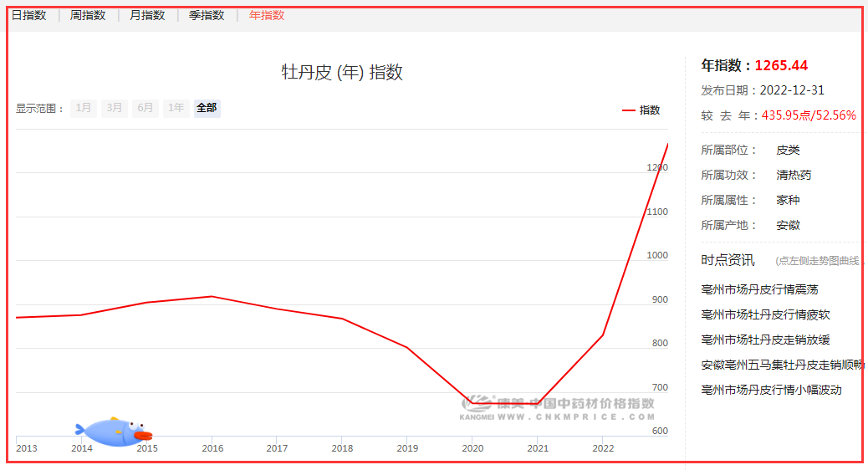Click the 1000 y-axis label
The height and width of the screenshot is (470, 868).
coord(657,255)
